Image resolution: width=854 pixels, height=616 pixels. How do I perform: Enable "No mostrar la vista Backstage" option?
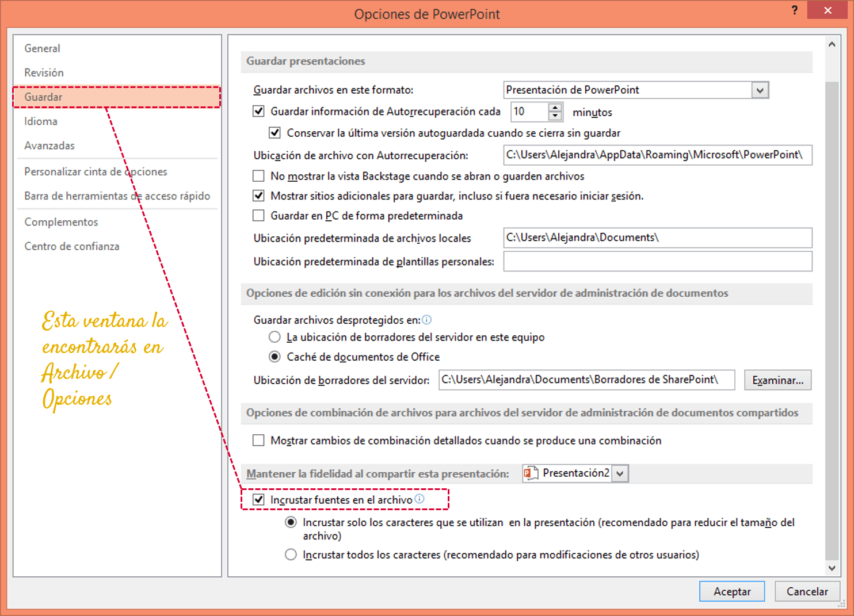click(x=258, y=176)
